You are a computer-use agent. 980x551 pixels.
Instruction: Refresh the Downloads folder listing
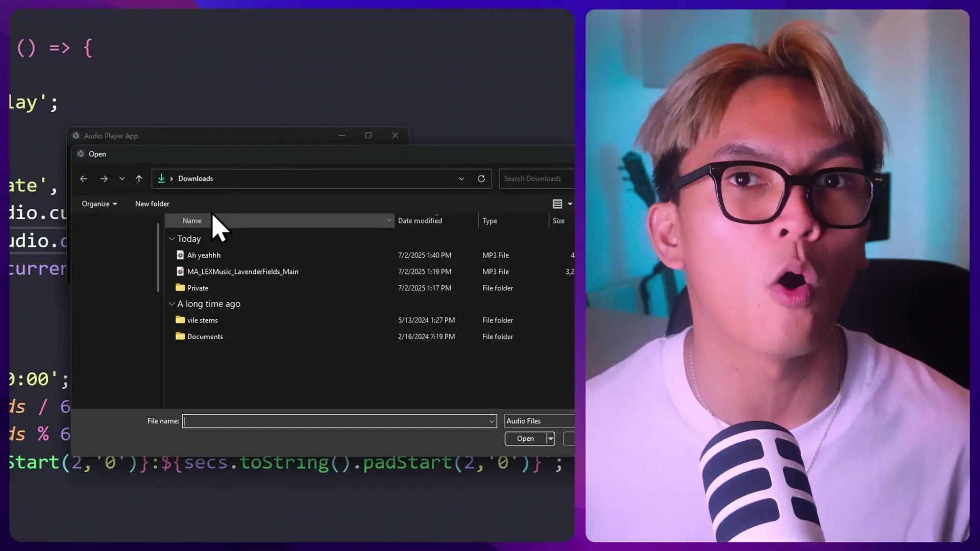pos(481,179)
